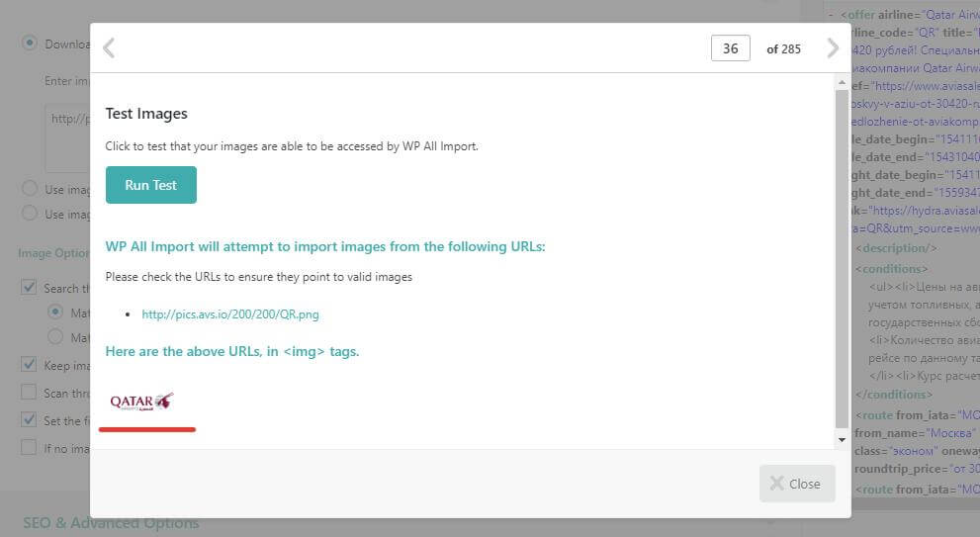Select the description tag in XML tree

tap(896, 248)
